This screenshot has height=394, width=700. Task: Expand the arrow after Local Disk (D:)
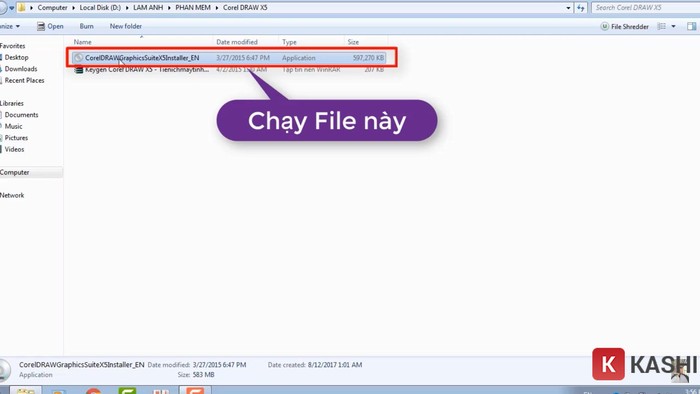(127, 8)
